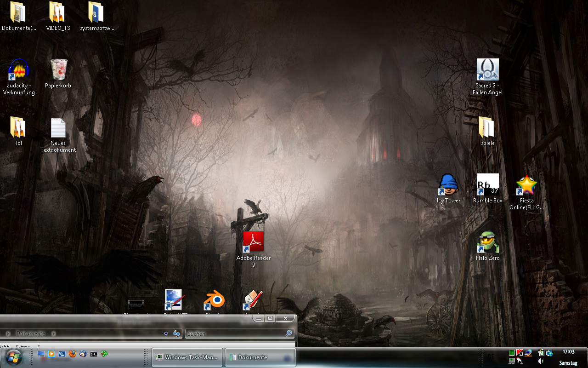This screenshot has height=368, width=588.
Task: Open the command prompt quick launch icon
Action: click(94, 354)
